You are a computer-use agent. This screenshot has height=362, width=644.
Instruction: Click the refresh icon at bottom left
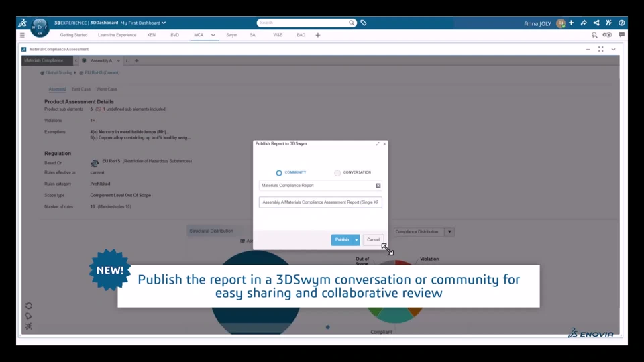[29, 306]
